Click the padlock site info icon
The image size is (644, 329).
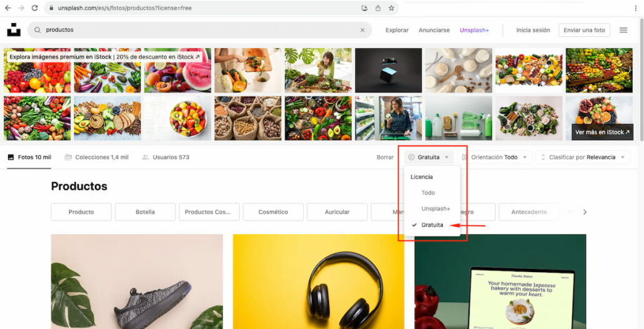click(x=52, y=8)
